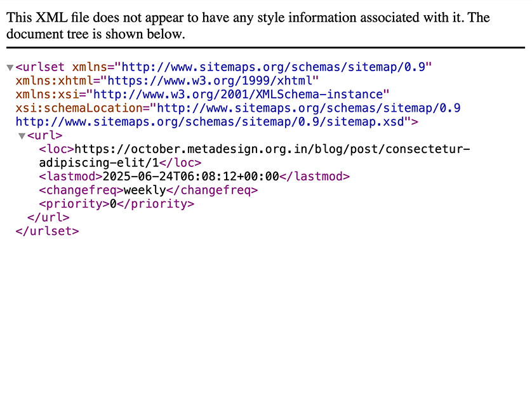Click the xmlns:xhtml attribute line
Viewport: 532px width, 400px height.
(x=167, y=81)
